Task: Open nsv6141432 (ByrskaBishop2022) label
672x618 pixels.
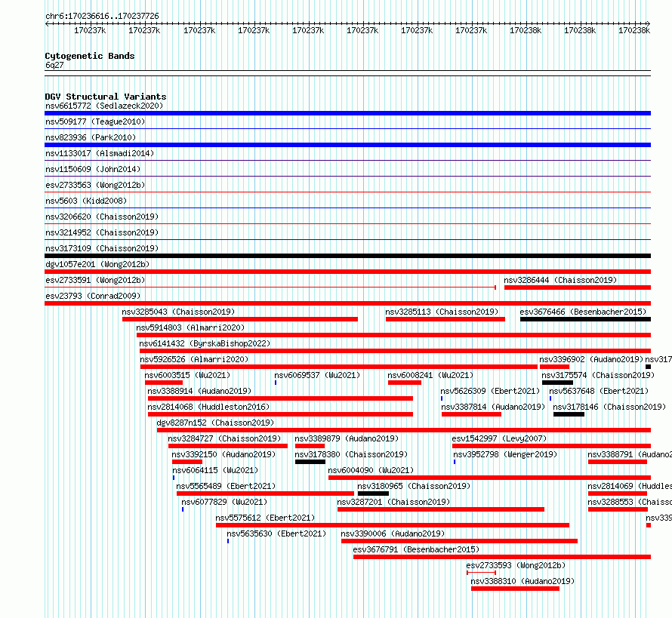Action: (x=205, y=343)
